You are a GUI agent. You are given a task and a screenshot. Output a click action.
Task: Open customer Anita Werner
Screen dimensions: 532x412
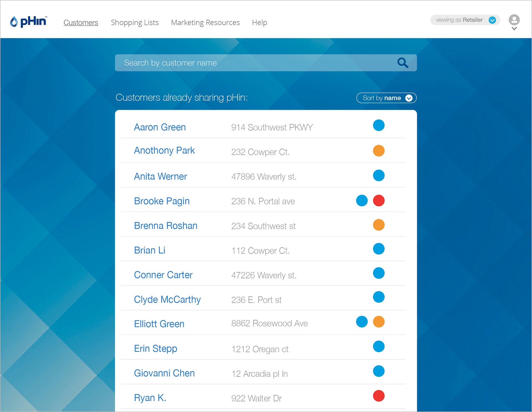160,176
